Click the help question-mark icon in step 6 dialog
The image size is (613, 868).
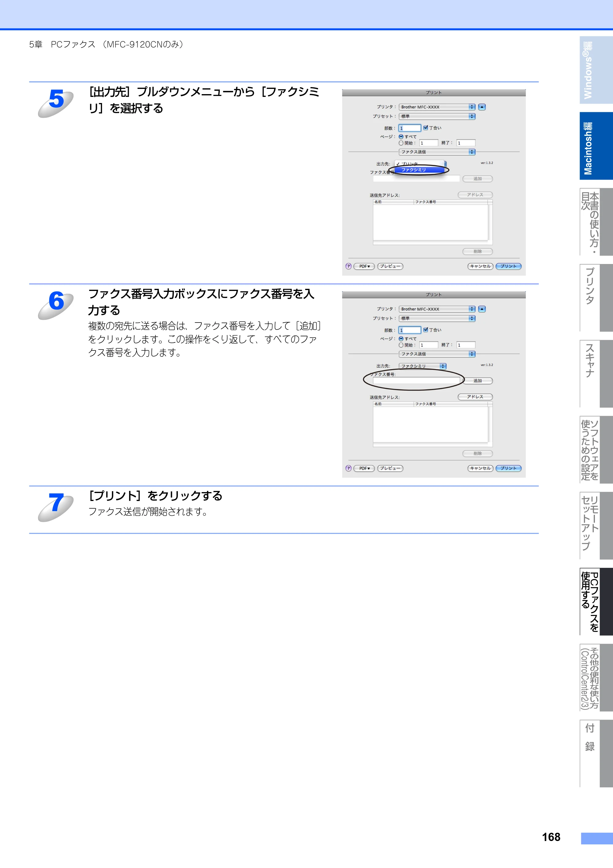pos(348,468)
